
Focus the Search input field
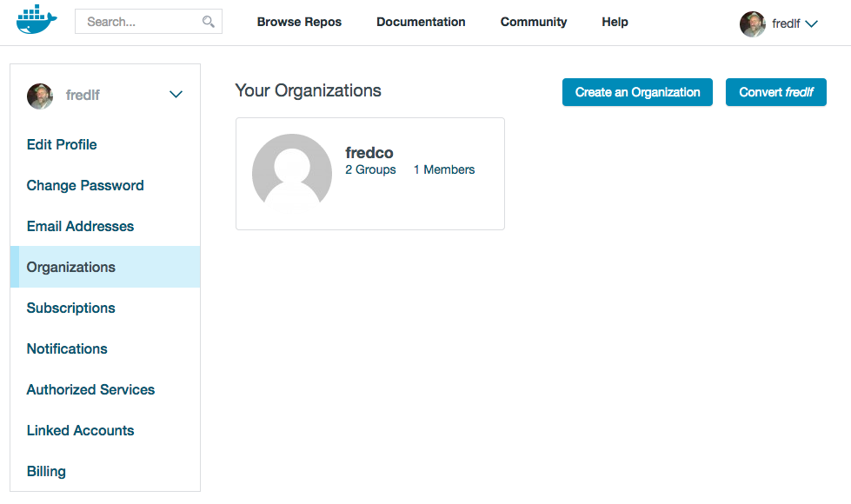click(148, 22)
